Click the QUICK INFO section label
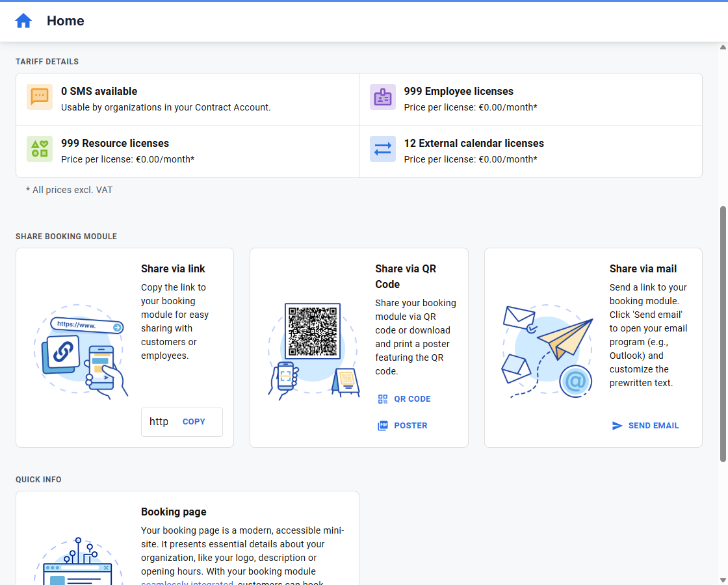Viewport: 728px width, 585px height. click(38, 480)
